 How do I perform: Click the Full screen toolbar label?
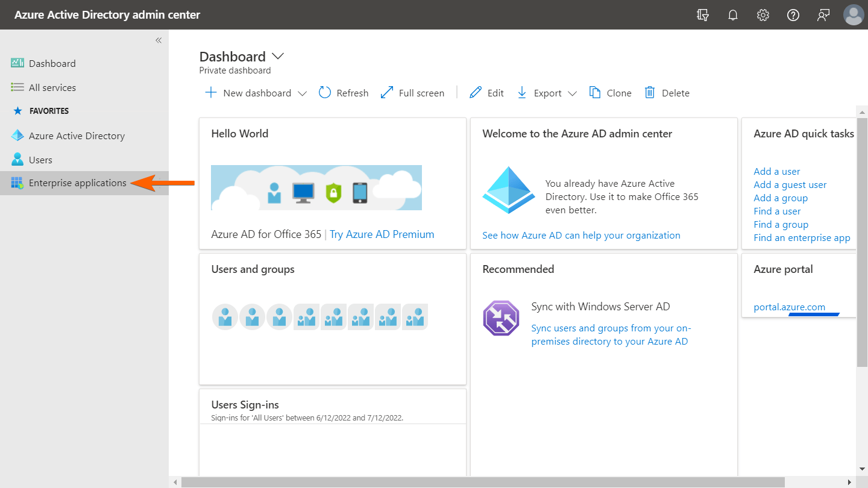[421, 93]
